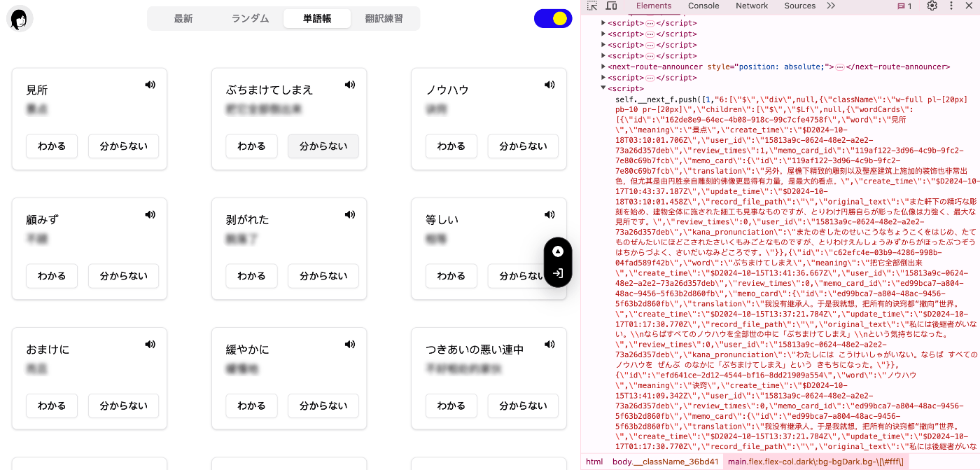Click the scroll-to-top floating icon

point(558,251)
